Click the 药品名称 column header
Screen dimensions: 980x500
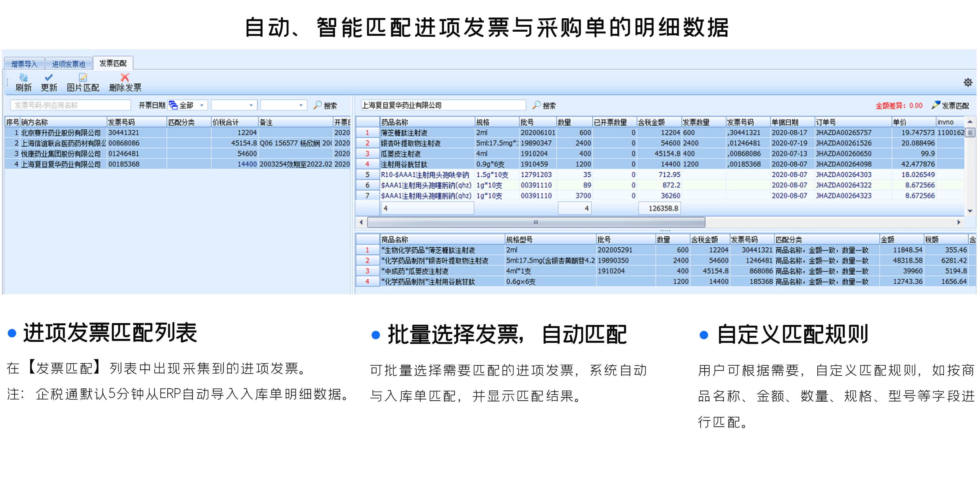coord(427,122)
